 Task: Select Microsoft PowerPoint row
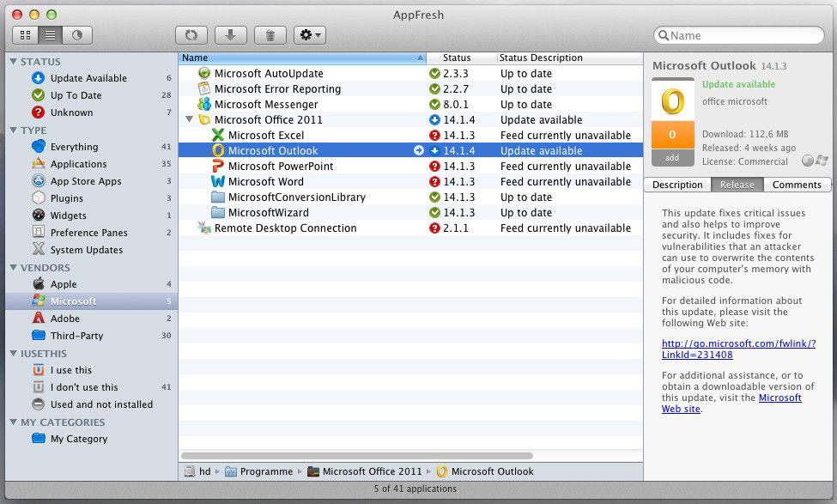pyautogui.click(x=410, y=166)
